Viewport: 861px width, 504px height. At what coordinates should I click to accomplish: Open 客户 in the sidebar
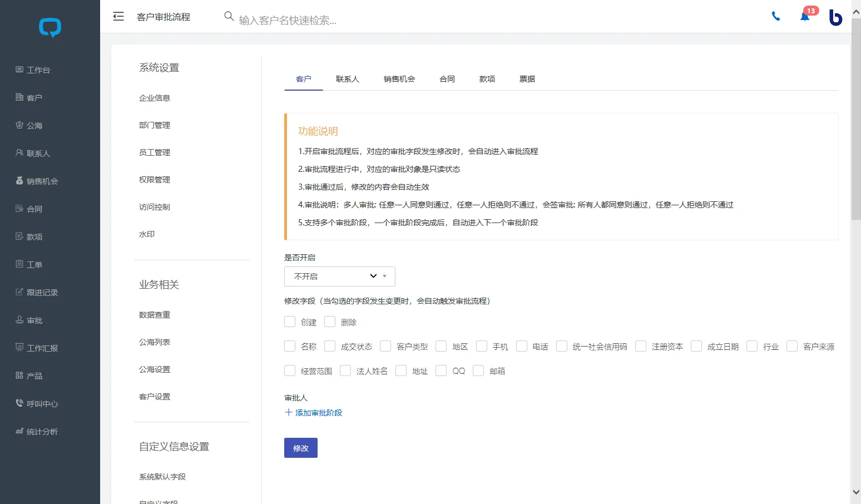(x=29, y=97)
